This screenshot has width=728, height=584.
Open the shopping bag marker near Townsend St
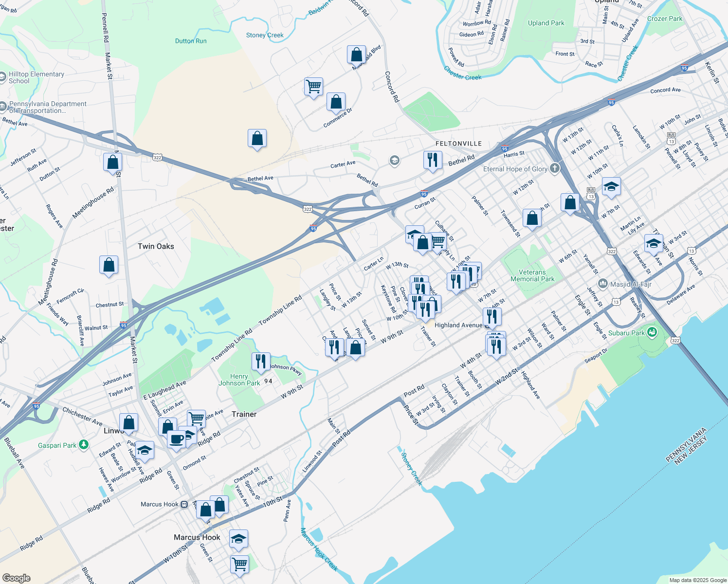532,219
